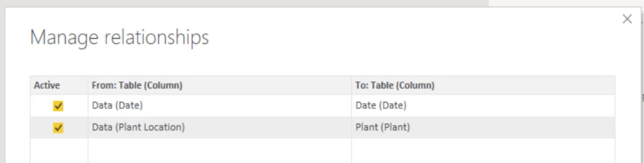Select the Data (Plant Location) from cell
The image size is (644, 163).
[220, 128]
